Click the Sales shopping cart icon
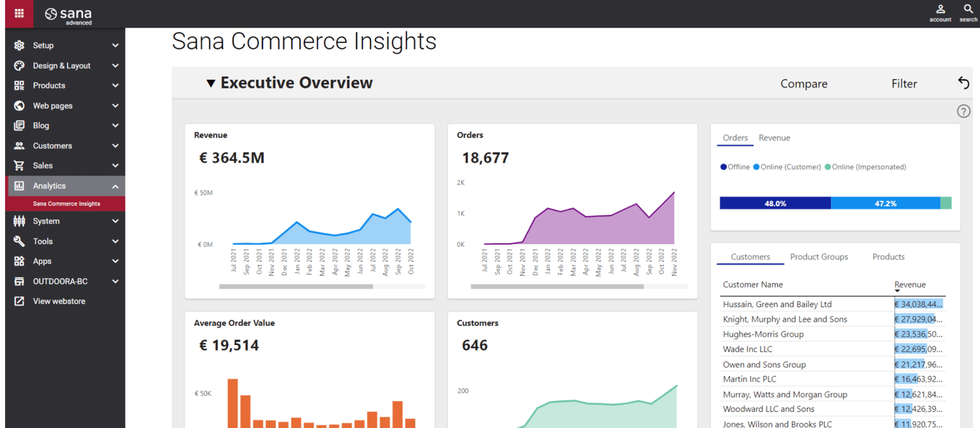The image size is (980, 428). pos(19,166)
